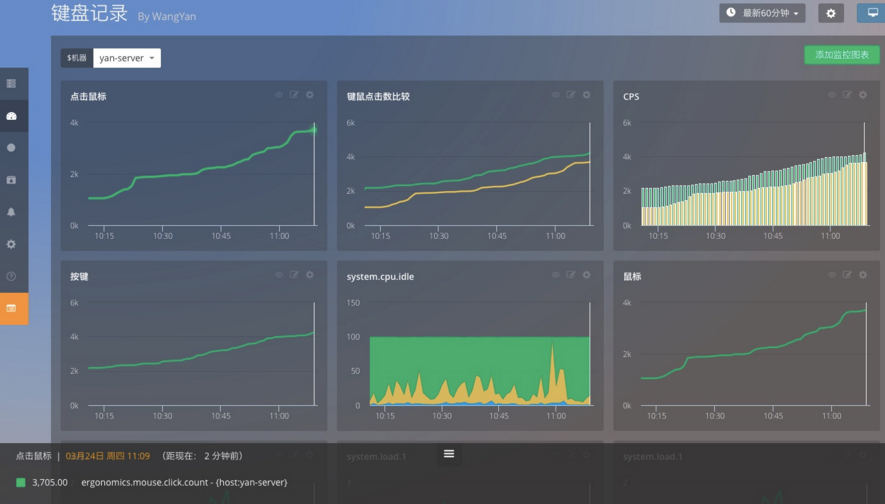Image resolution: width=885 pixels, height=504 pixels.
Task: Open settings gear for CPS chart
Action: (x=863, y=95)
